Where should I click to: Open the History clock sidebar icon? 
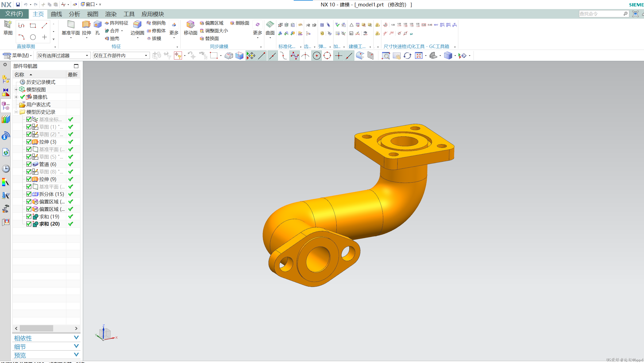coord(6,169)
